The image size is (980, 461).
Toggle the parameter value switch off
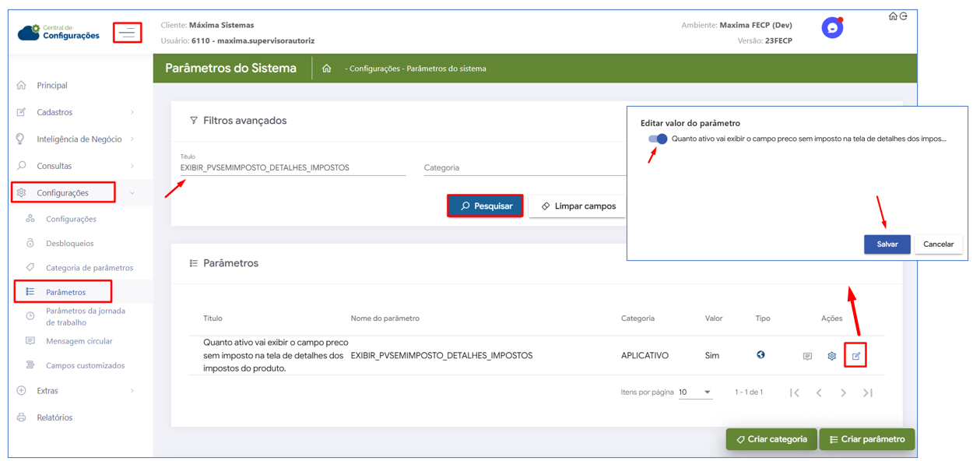coord(658,139)
